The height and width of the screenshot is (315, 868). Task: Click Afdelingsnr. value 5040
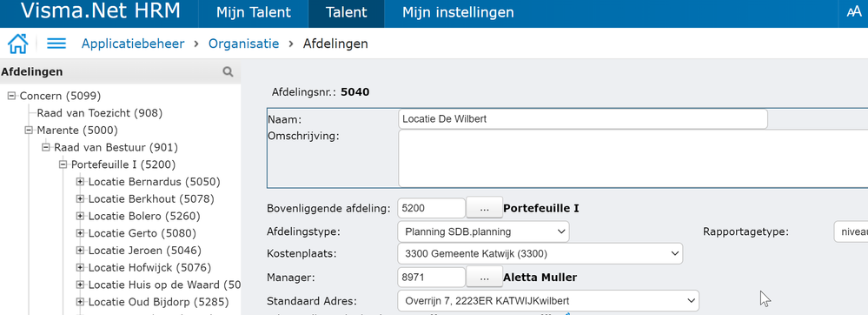[x=354, y=92]
